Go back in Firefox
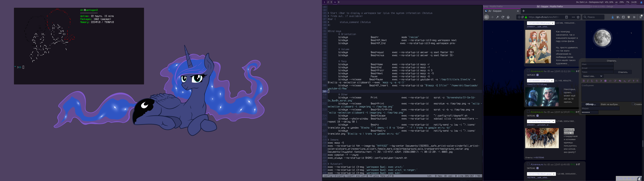Viewport: 644px width, 181px height. click(486, 17)
